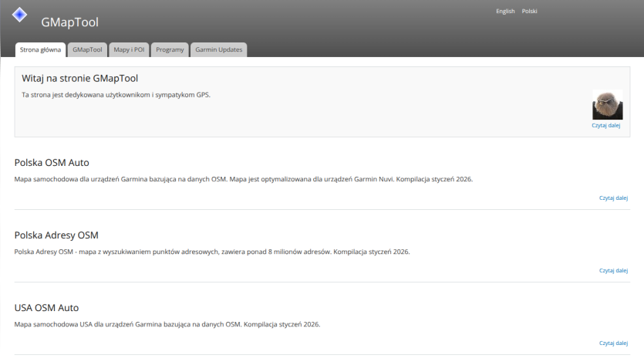
Task: Open the USA OSM Auto heading
Action: pos(46,308)
